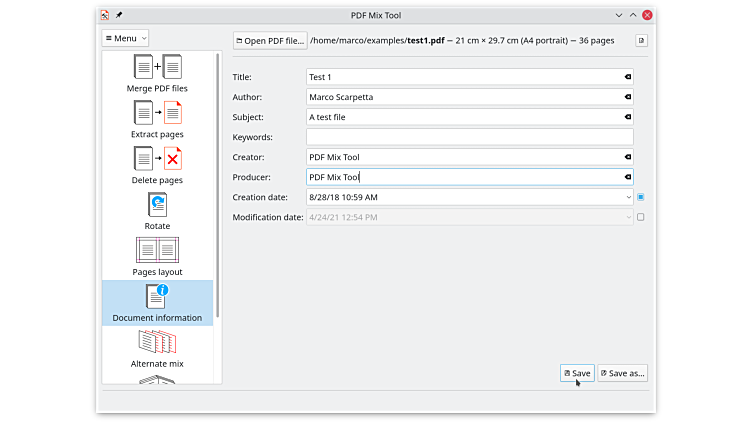Disable the Creation date checkbox
The image size is (752, 423).
point(641,197)
